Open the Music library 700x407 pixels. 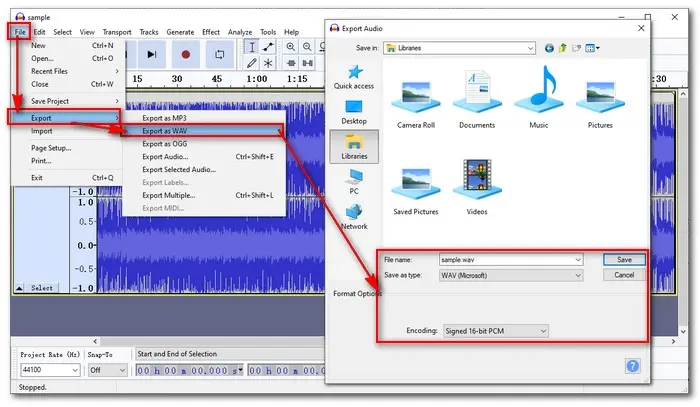538,98
